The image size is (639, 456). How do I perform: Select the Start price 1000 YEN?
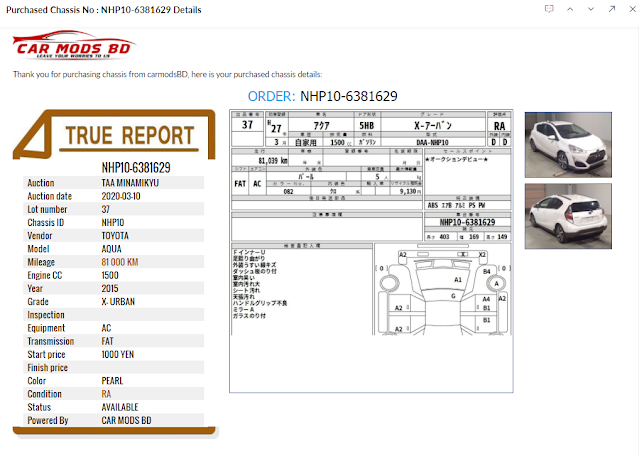point(118,355)
